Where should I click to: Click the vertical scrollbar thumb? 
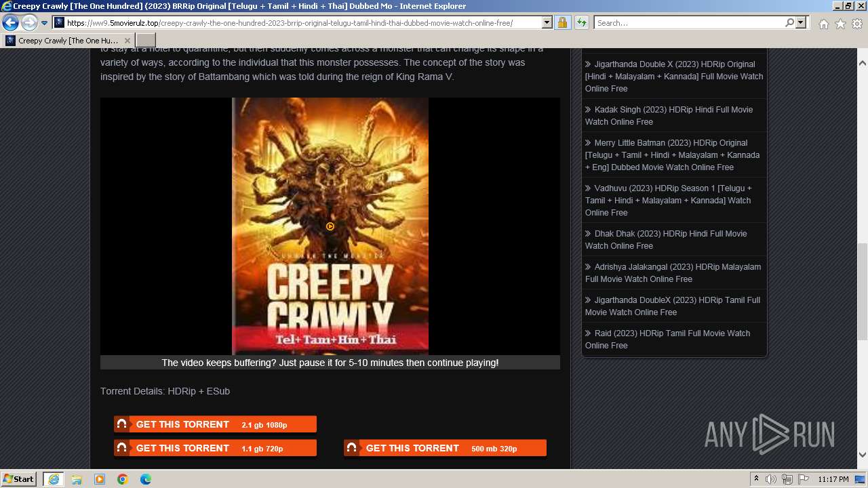click(863, 291)
